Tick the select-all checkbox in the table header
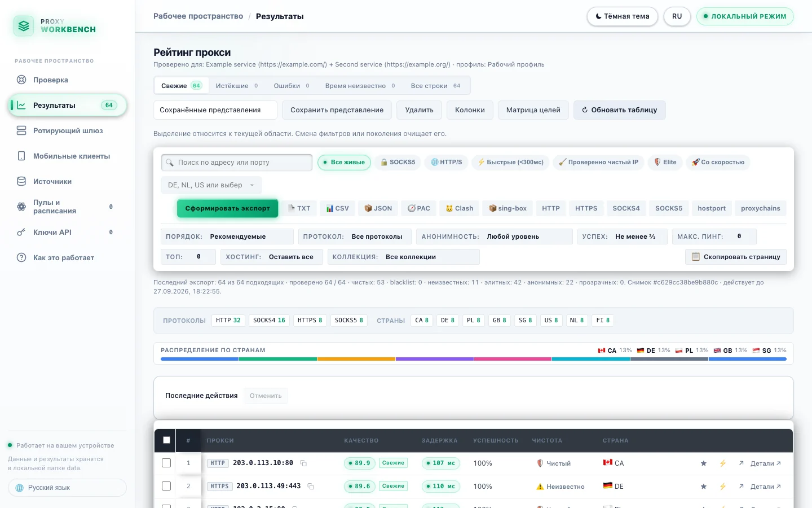The width and height of the screenshot is (812, 508). (x=166, y=440)
